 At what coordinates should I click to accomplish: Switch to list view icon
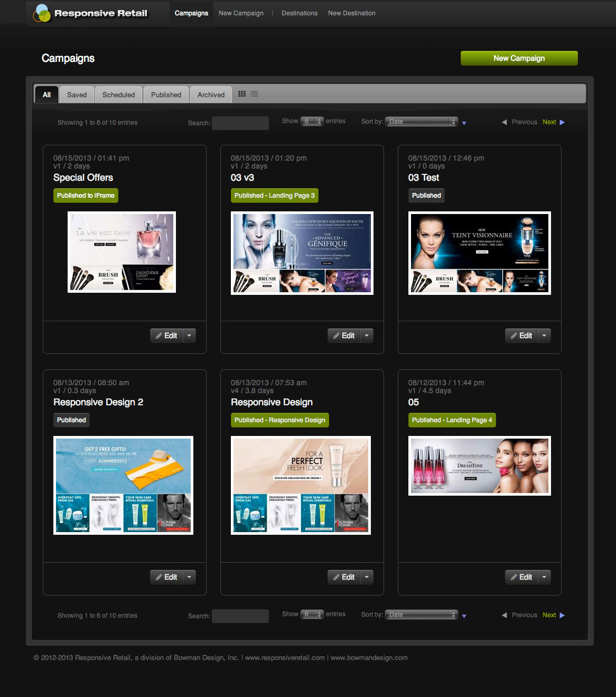(254, 94)
